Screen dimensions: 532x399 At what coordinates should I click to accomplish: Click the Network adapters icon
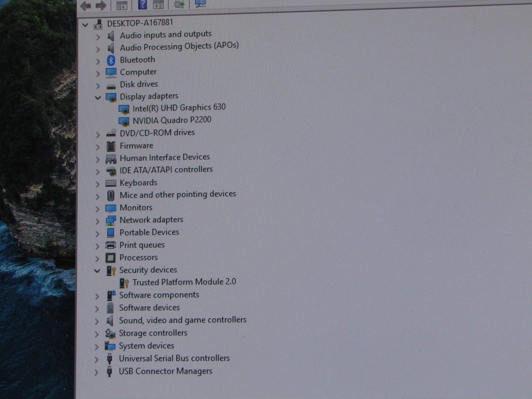click(111, 221)
